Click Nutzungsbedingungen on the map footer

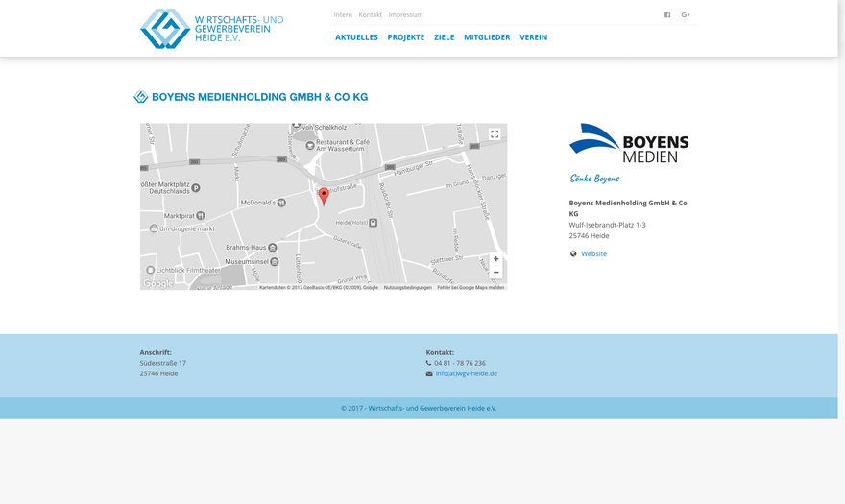pos(407,287)
